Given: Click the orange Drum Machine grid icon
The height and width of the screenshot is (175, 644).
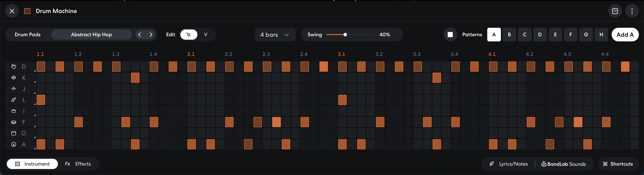Looking at the screenshot, I should pos(27,11).
